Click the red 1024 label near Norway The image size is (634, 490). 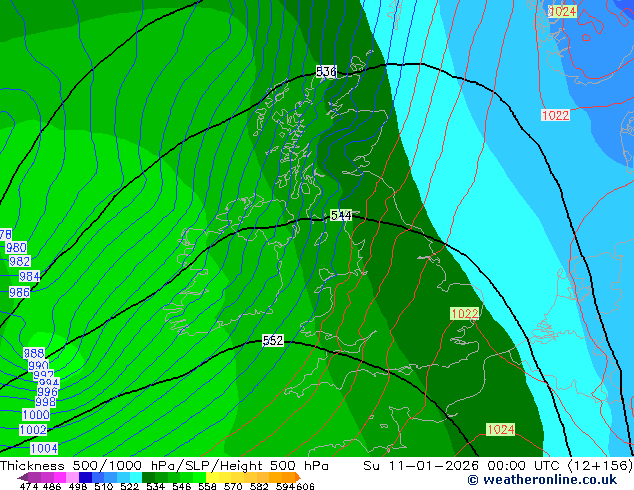[562, 11]
